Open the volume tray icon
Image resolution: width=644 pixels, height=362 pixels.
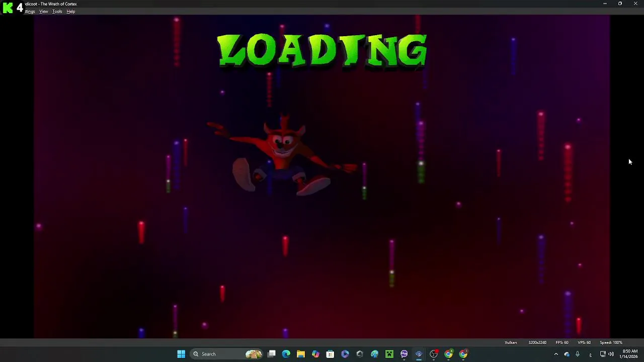[x=611, y=354]
